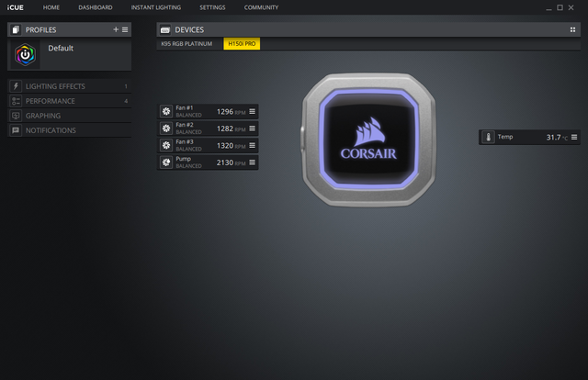Click the Performance count number 4
This screenshot has height=380, width=588.
click(126, 101)
